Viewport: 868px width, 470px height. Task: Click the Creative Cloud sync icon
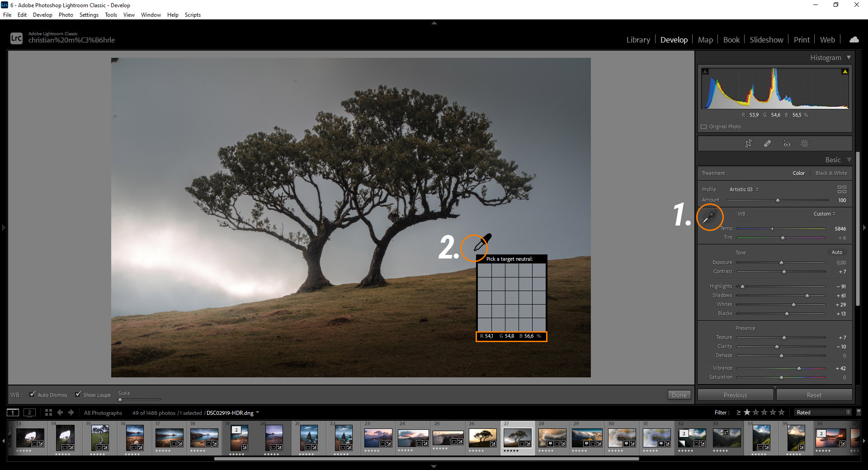pyautogui.click(x=854, y=39)
